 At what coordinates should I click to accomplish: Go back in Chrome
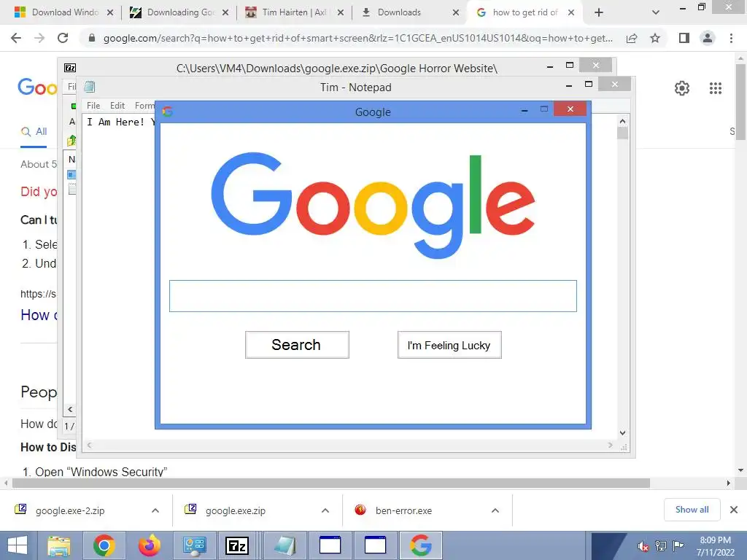tap(16, 38)
